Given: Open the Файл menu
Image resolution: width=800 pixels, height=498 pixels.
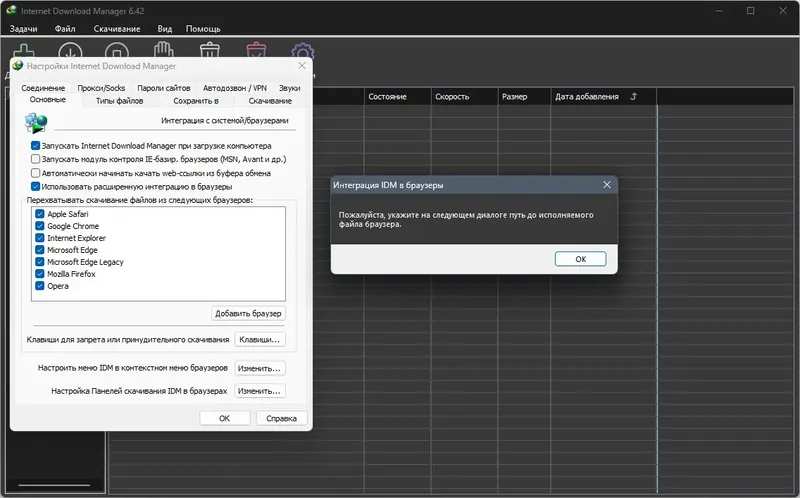Looking at the screenshot, I should coord(65,29).
